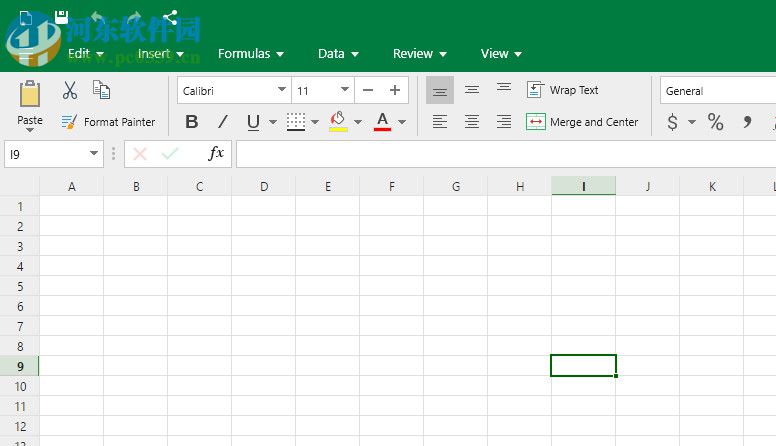The image size is (776, 446).
Task: Open the font color dropdown arrow
Action: click(x=402, y=122)
